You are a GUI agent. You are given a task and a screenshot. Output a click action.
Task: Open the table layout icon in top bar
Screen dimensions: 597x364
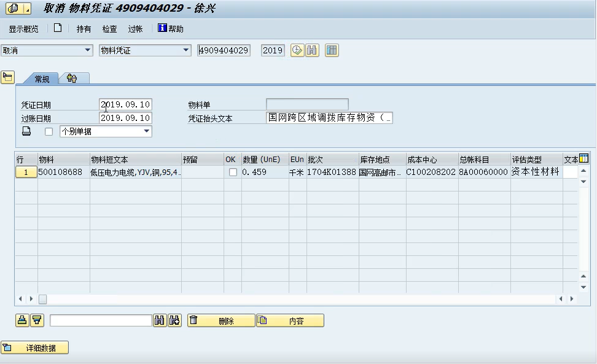[x=332, y=50]
